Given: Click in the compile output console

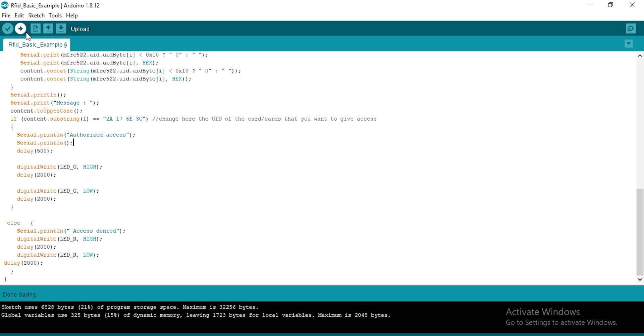Looking at the screenshot, I should coord(235,322).
